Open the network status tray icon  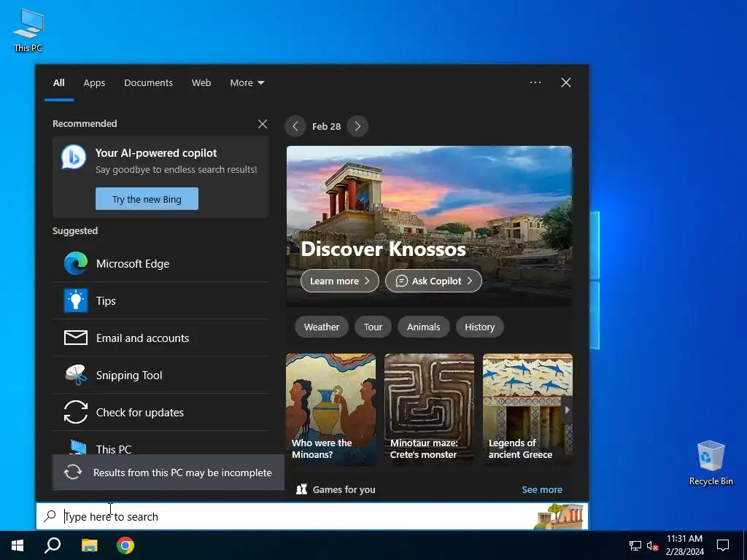(635, 545)
